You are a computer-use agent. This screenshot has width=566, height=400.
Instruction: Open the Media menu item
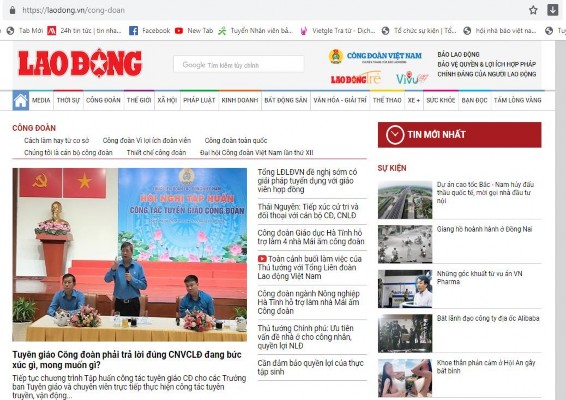pos(41,100)
